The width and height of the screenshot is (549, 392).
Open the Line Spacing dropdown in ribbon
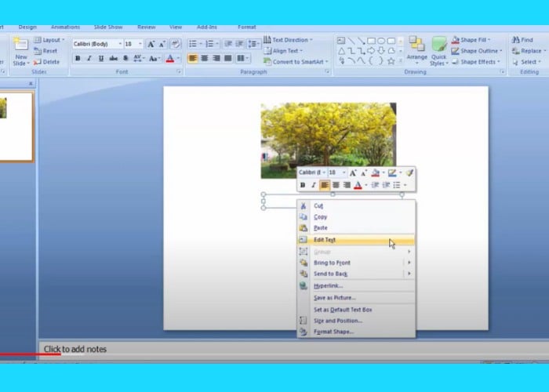click(253, 44)
